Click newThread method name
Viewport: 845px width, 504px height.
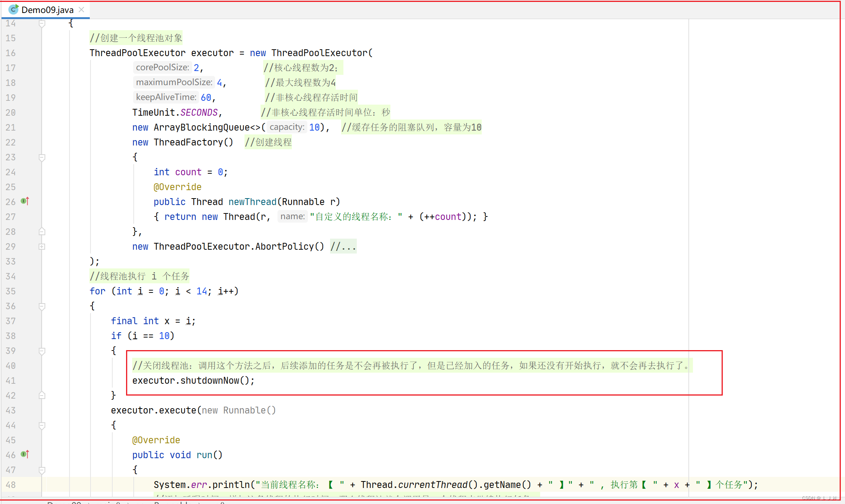(253, 202)
